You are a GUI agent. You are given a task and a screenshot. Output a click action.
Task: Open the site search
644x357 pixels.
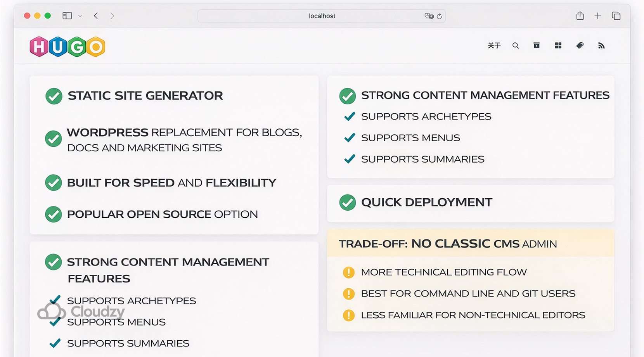(x=516, y=45)
